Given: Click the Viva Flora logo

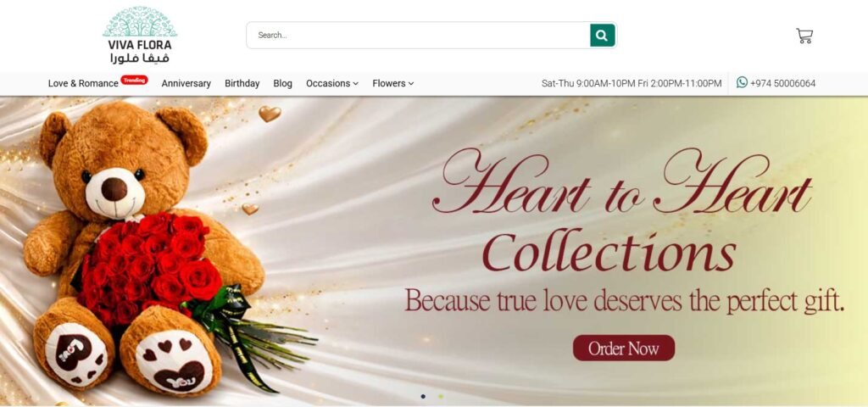Looking at the screenshot, I should [140, 36].
